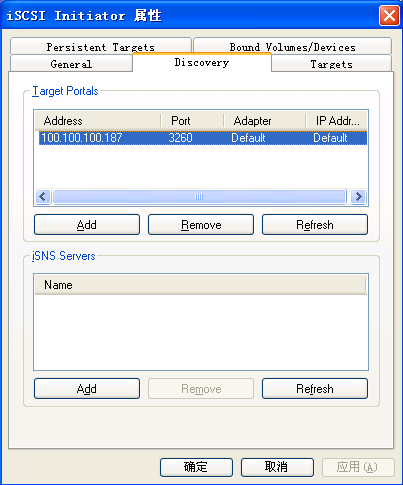Click the Default value under Adapter column

coord(248,138)
